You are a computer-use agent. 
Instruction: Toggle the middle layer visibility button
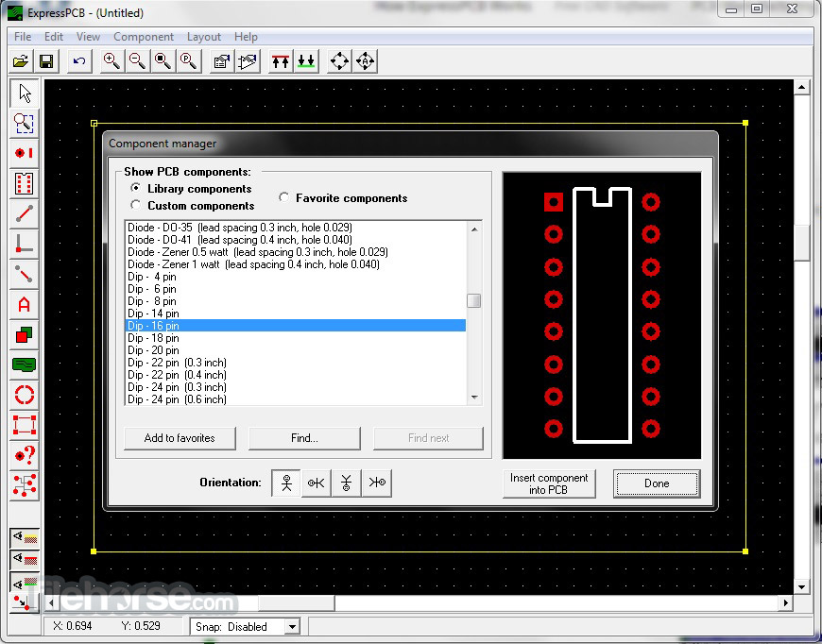[25, 560]
